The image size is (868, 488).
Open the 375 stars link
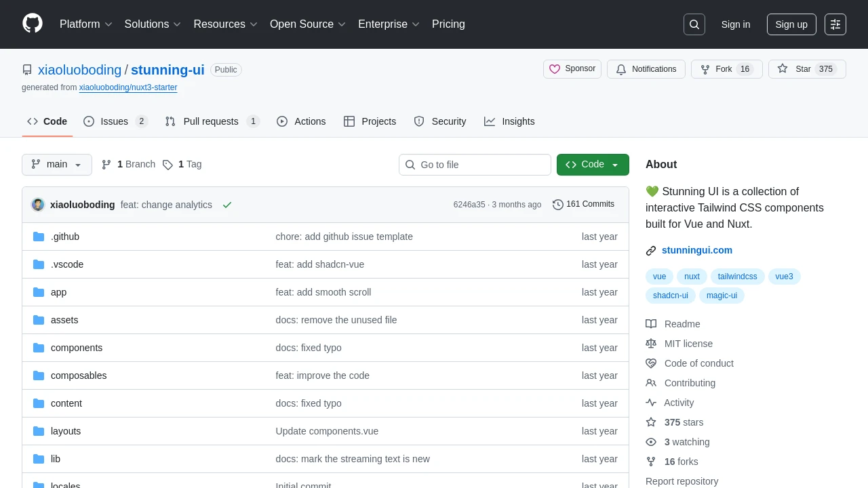(x=684, y=422)
